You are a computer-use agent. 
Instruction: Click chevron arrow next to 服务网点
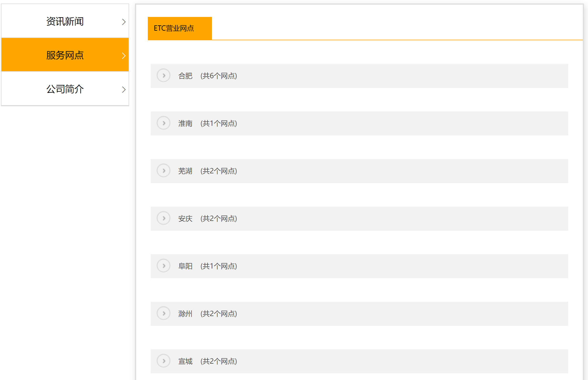coord(124,56)
